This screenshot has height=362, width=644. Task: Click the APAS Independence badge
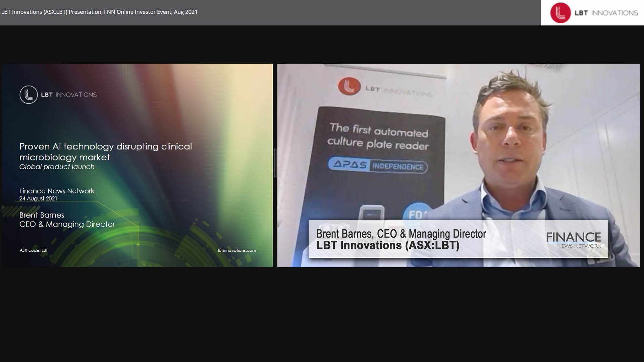pos(378,165)
